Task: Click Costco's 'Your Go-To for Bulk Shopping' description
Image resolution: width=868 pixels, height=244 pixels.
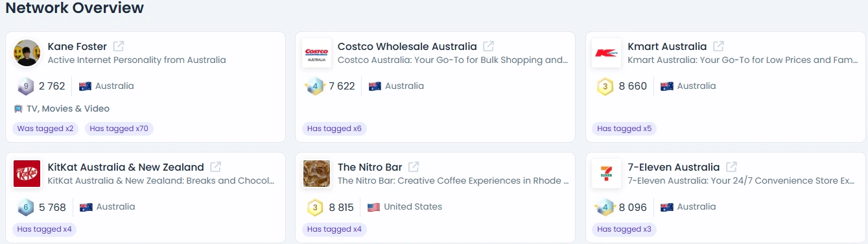Action: pos(452,60)
